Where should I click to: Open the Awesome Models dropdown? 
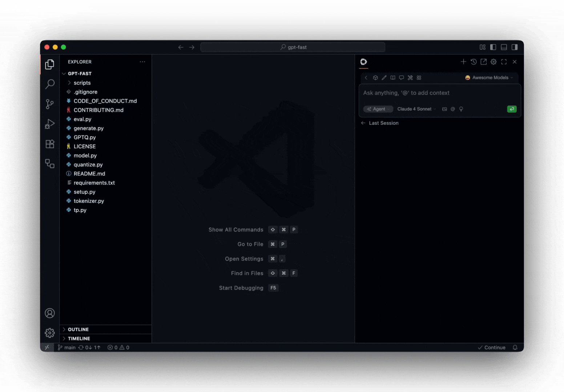pos(489,77)
